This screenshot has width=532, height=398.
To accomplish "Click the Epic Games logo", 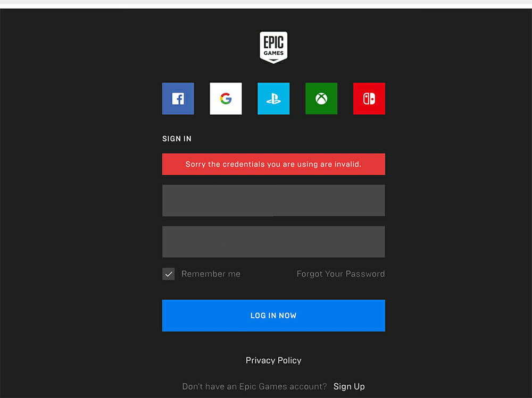I will click(x=273, y=47).
